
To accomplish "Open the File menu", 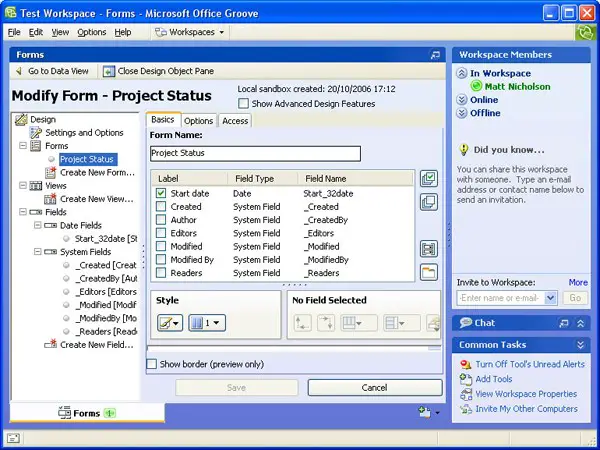I will point(14,33).
